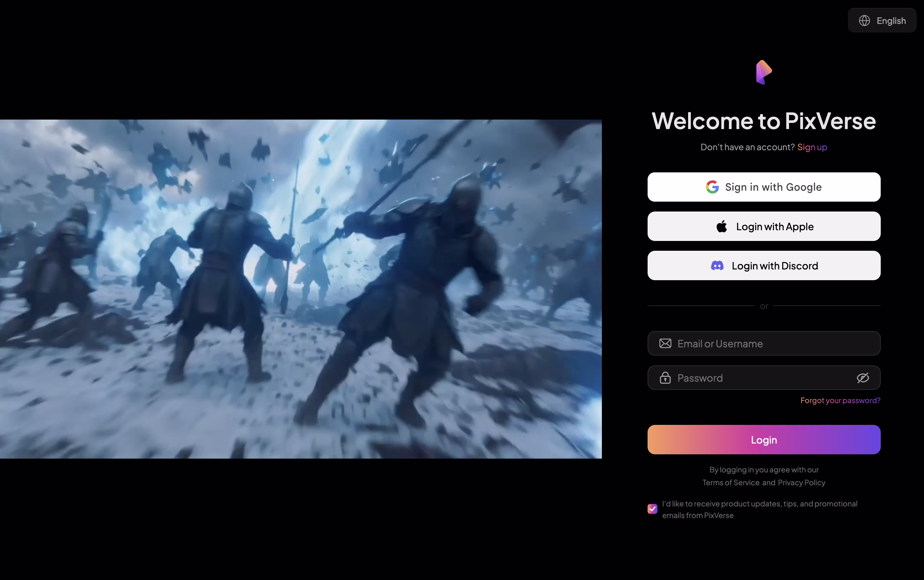Click the Sign up link
Viewport: 924px width, 580px height.
812,147
